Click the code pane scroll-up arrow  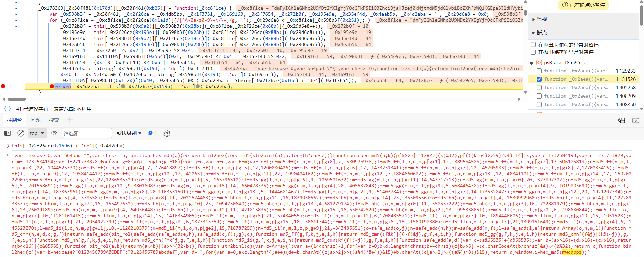tap(525, 2)
